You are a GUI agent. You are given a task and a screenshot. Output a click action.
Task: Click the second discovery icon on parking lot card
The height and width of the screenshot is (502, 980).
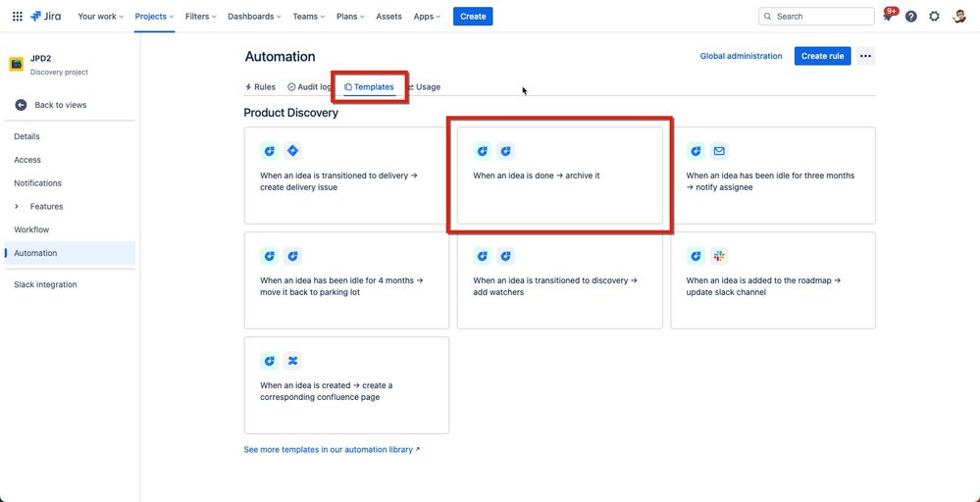(292, 256)
